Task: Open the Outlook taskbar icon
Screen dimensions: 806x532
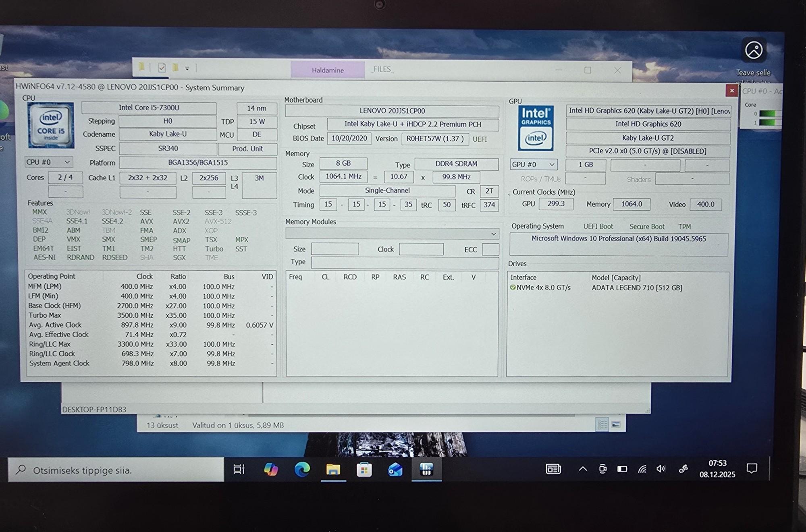Action: [395, 469]
